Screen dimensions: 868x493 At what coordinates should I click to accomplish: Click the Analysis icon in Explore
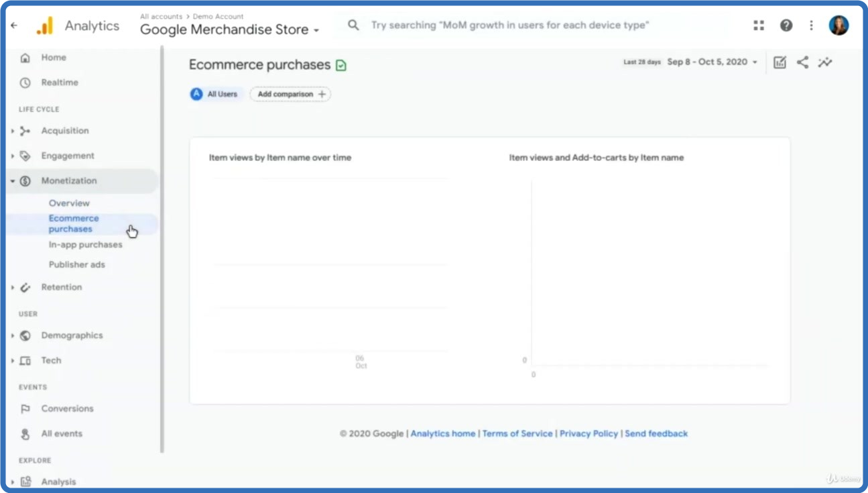25,482
